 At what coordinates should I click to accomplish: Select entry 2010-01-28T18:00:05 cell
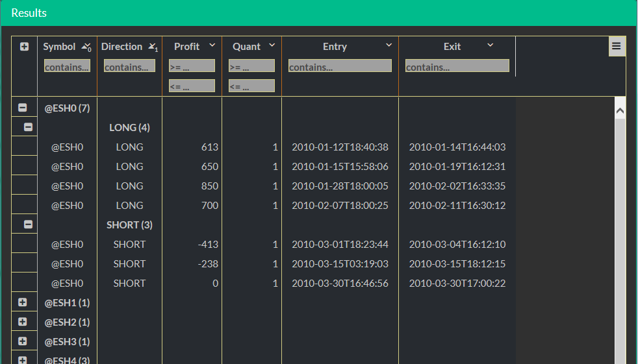(340, 186)
